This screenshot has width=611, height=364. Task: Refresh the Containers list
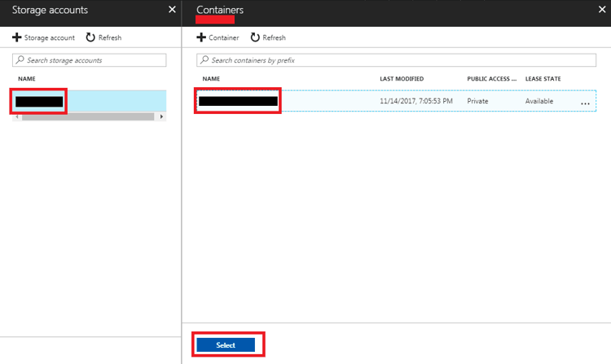[268, 37]
